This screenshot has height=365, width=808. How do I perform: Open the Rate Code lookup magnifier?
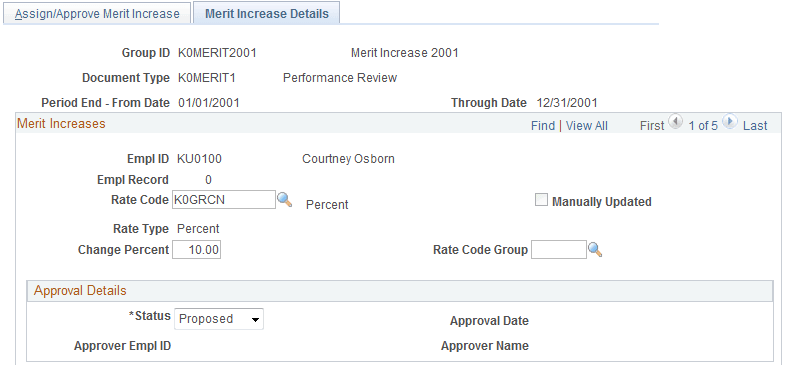click(x=284, y=200)
